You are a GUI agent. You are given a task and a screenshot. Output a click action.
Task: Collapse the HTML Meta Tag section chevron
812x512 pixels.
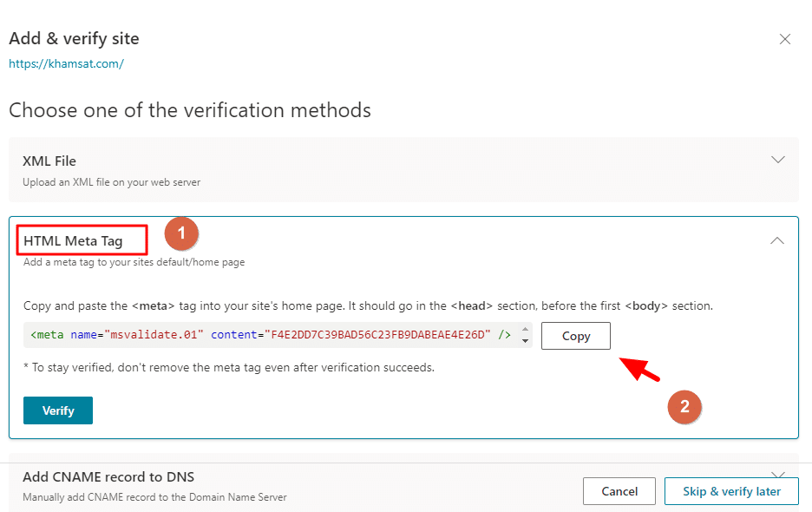tap(777, 240)
